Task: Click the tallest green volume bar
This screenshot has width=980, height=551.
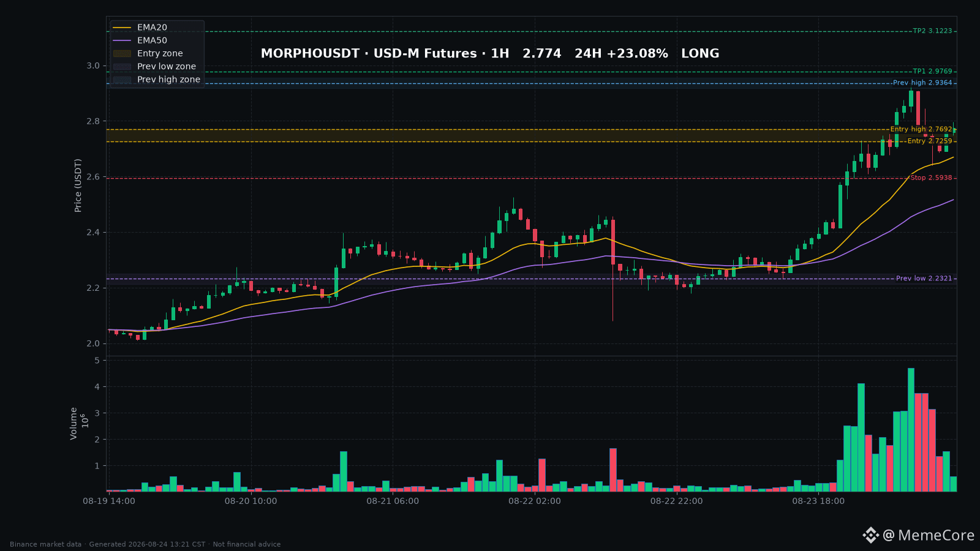Action: (911, 430)
